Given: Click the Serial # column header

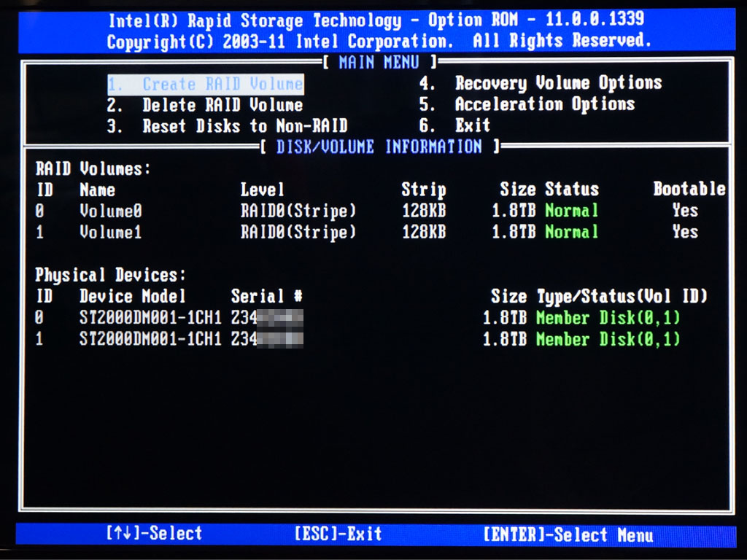Looking at the screenshot, I should 267,296.
